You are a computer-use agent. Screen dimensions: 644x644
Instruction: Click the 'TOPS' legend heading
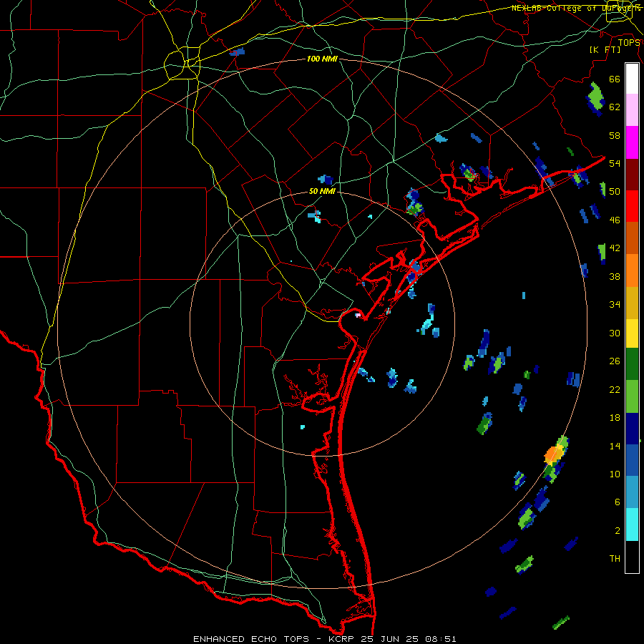pos(629,43)
